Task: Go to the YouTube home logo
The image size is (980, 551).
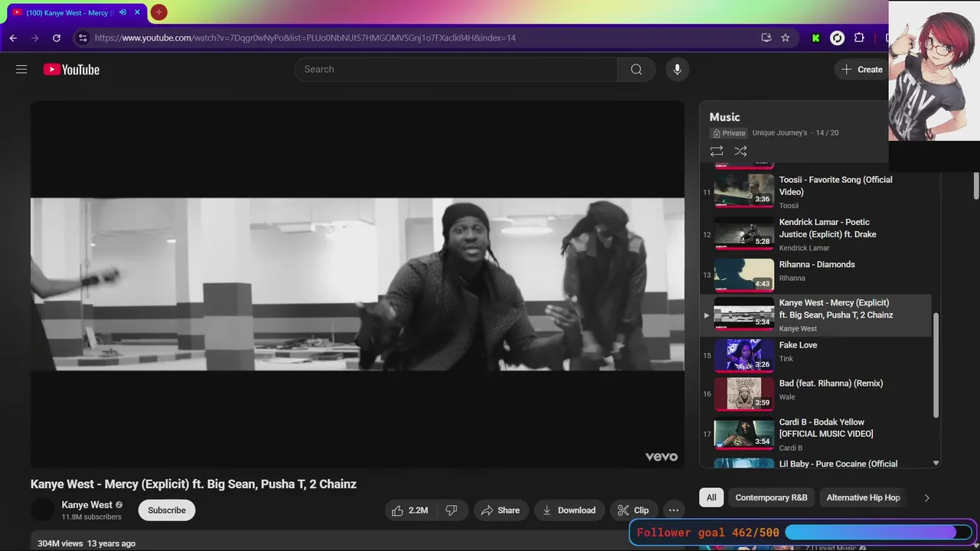Action: pyautogui.click(x=71, y=70)
